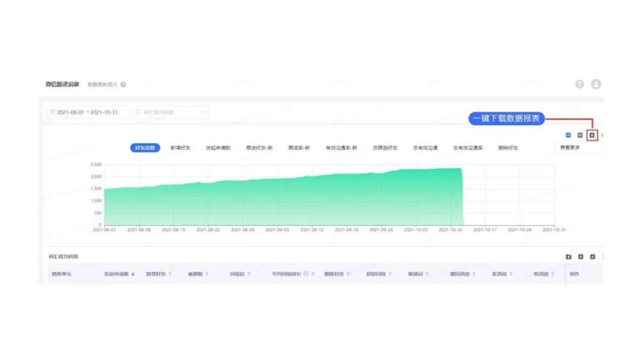Open the user avatar account icon
This screenshot has height=362, width=644.
point(596,84)
